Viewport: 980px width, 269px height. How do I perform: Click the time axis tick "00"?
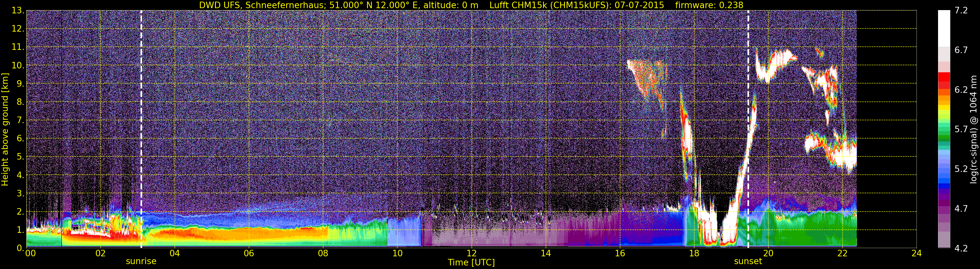pyautogui.click(x=31, y=253)
